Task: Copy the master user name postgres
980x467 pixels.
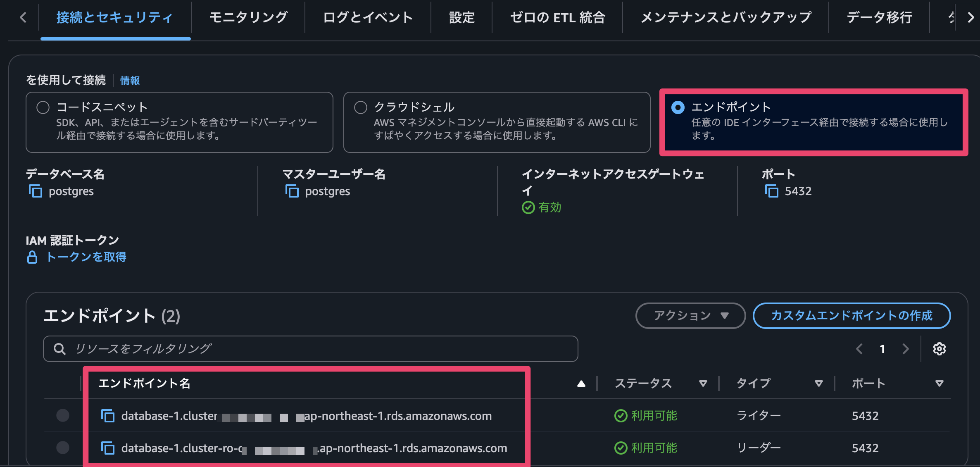Action: click(291, 191)
